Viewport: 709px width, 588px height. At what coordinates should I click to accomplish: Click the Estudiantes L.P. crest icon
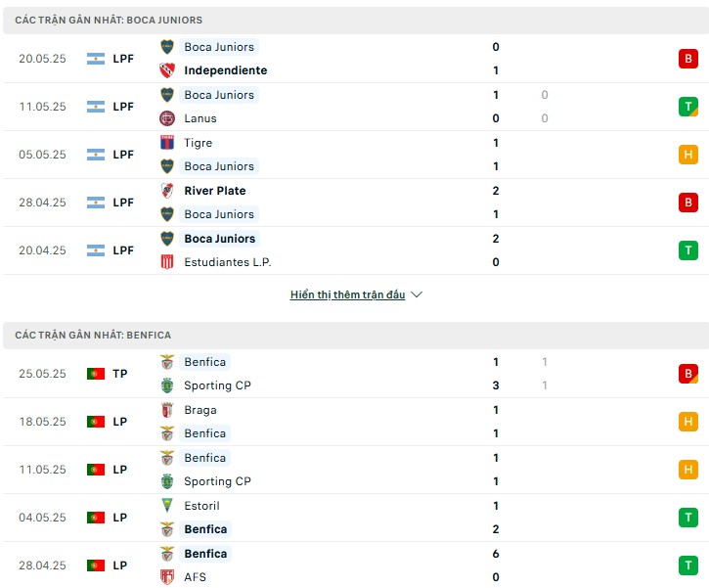coord(167,262)
